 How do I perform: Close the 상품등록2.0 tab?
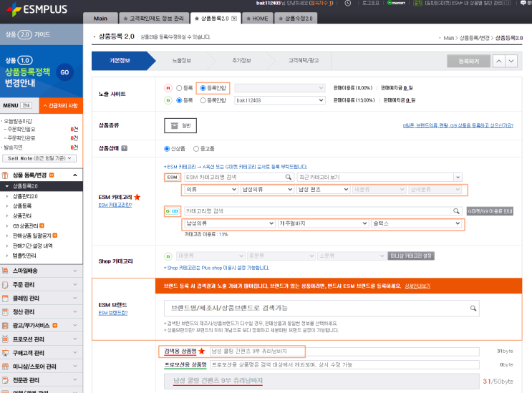pyautogui.click(x=234, y=19)
